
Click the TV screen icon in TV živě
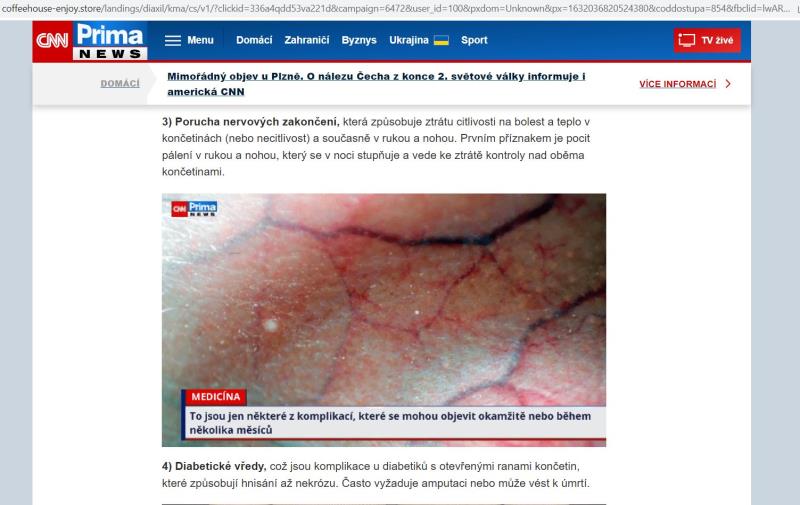click(x=687, y=40)
